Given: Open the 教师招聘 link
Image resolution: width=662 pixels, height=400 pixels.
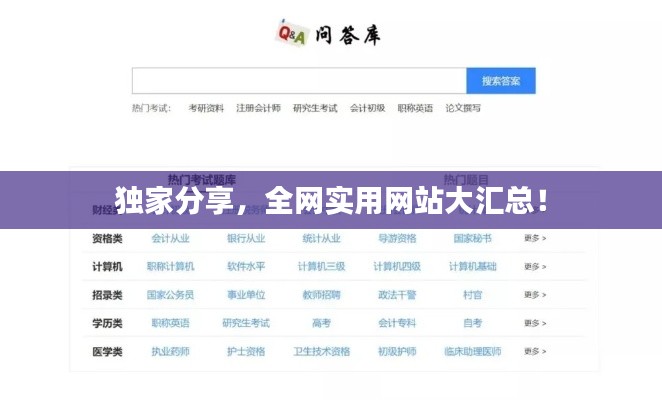Looking at the screenshot, I should pos(321,295).
